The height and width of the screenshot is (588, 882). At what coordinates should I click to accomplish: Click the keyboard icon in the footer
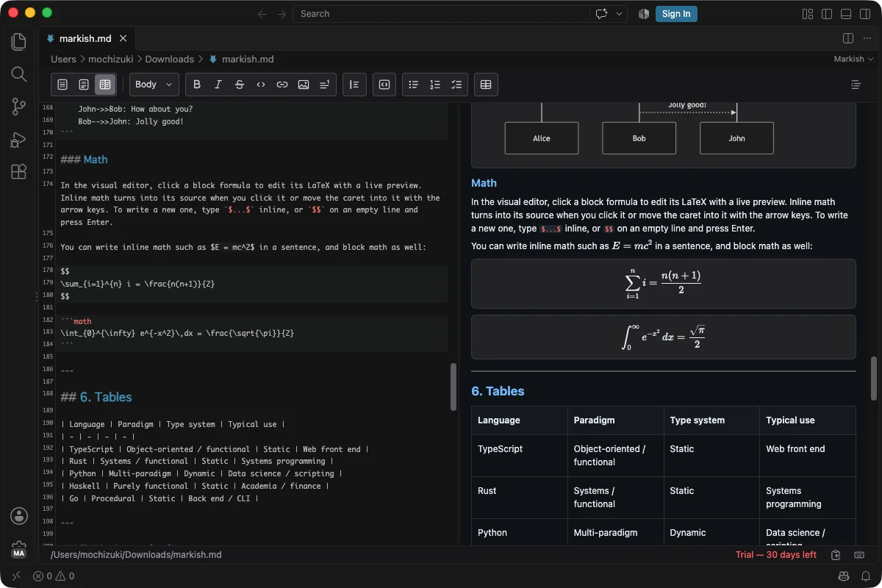[x=859, y=555]
